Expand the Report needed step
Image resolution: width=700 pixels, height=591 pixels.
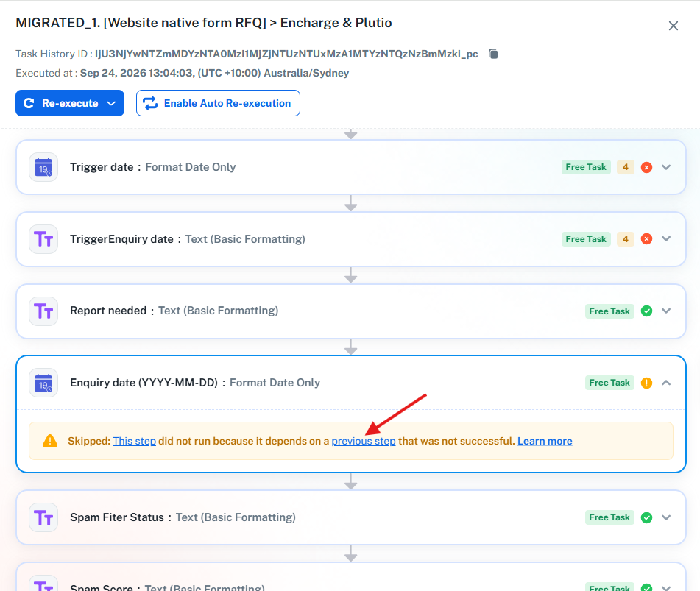pos(666,311)
